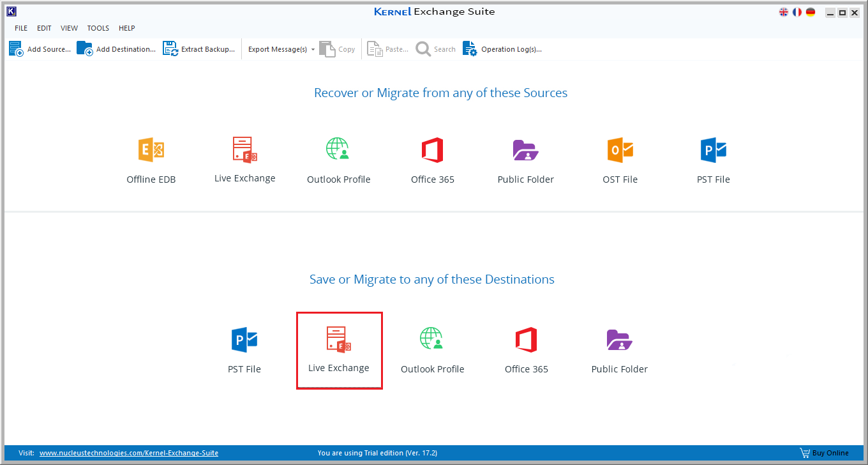
Task: Open Operation Log(s) from the toolbar
Action: click(x=502, y=49)
